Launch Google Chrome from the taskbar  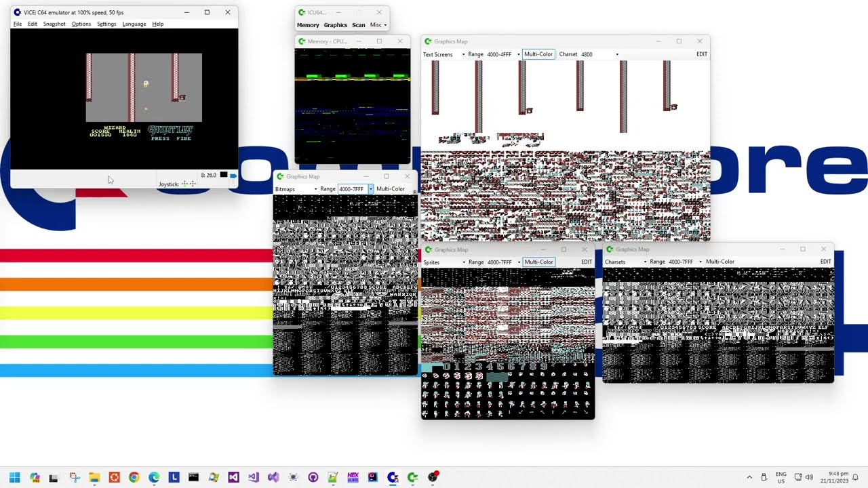[134, 477]
